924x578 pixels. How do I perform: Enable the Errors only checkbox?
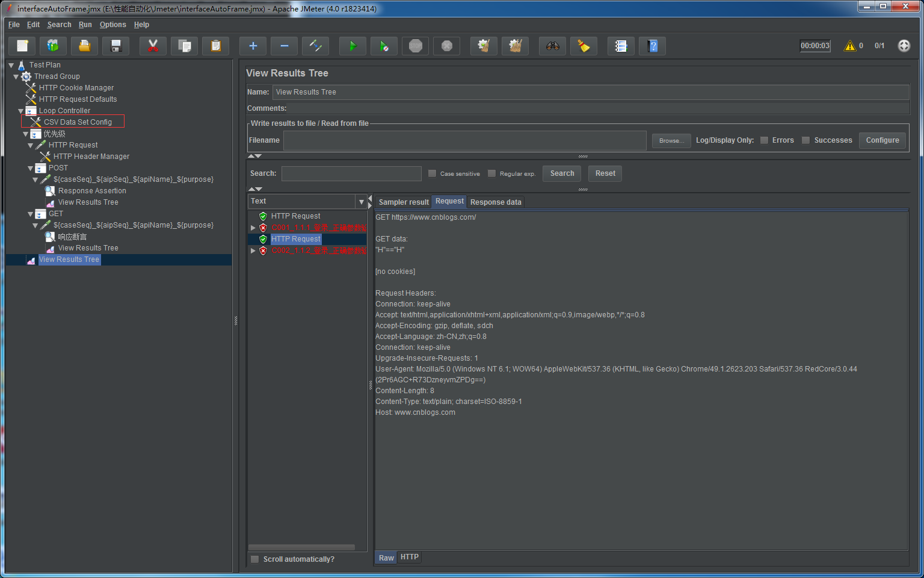(764, 140)
